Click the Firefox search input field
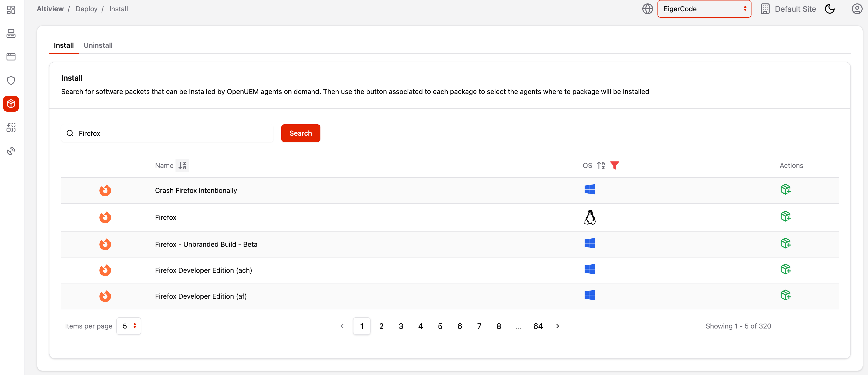Screen dimensions: 868x375 click(x=172, y=133)
